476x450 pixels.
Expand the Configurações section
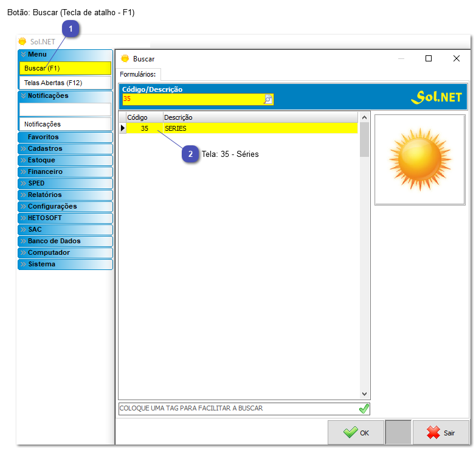65,207
